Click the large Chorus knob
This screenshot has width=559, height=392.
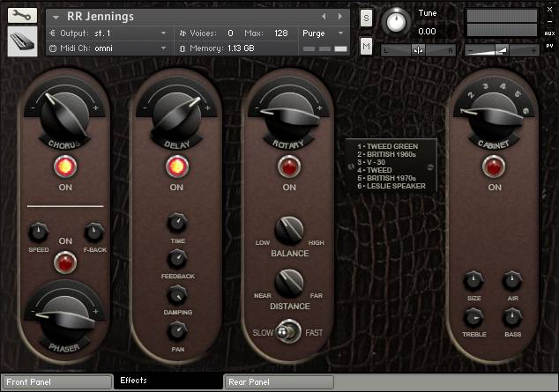65,114
